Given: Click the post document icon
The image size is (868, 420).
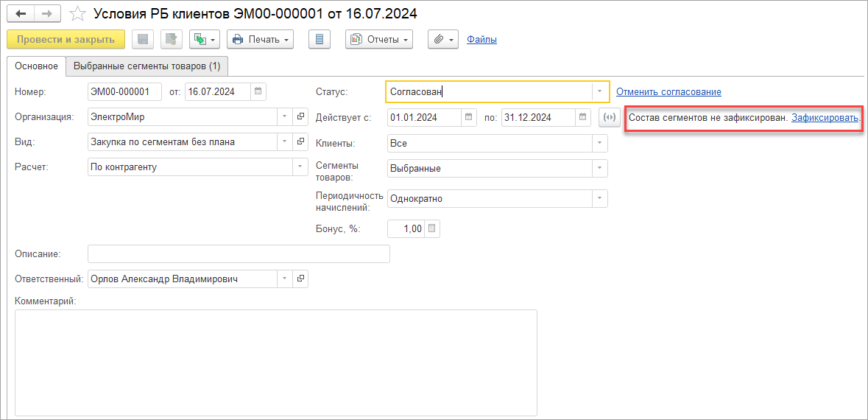Looking at the screenshot, I should click(x=171, y=39).
